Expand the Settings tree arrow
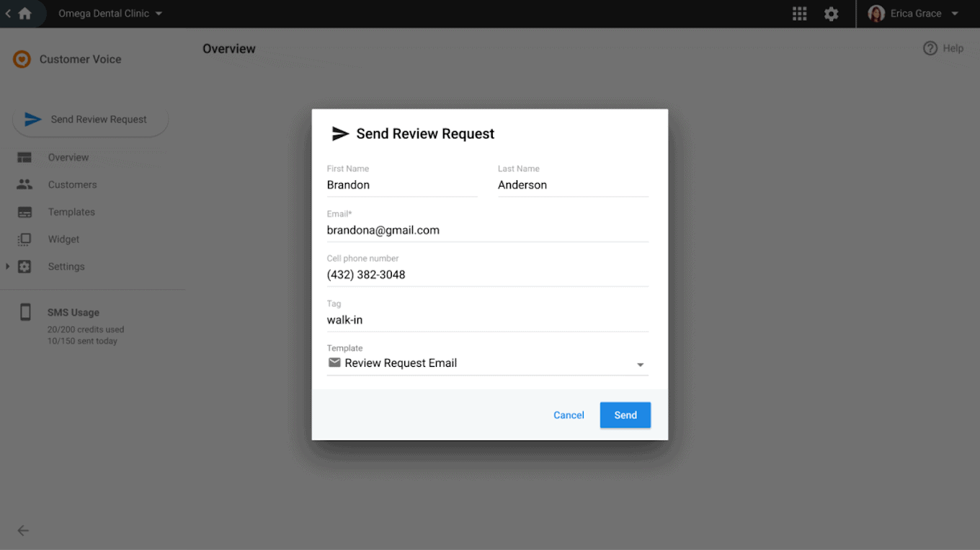 (x=7, y=267)
